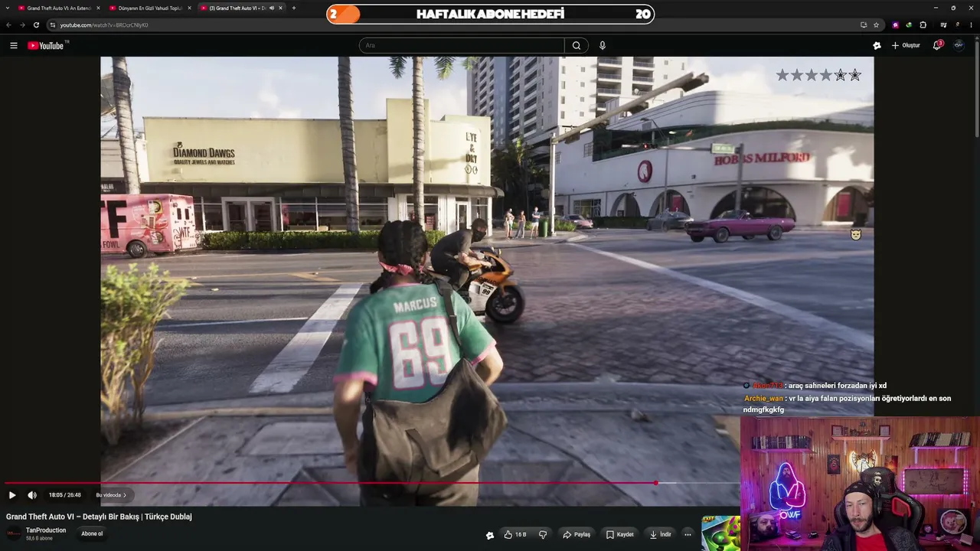Image resolution: width=980 pixels, height=551 pixels.
Task: Play the video
Action: coord(12,495)
